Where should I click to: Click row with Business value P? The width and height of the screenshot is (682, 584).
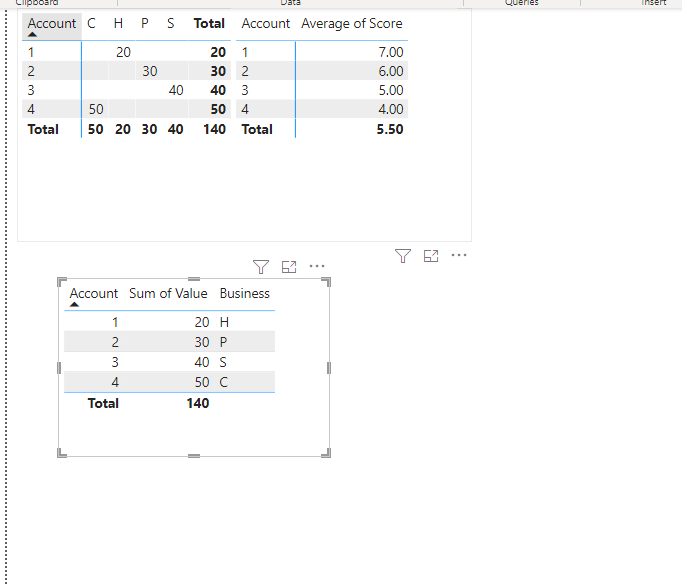pyautogui.click(x=169, y=342)
